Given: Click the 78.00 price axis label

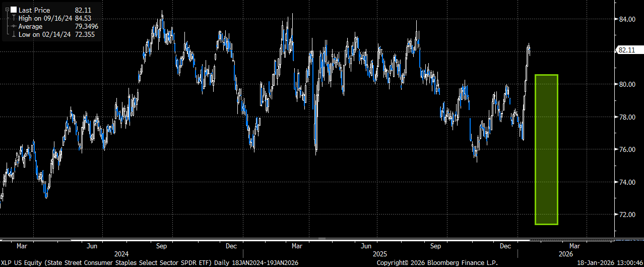Looking at the screenshot, I should pos(627,117).
